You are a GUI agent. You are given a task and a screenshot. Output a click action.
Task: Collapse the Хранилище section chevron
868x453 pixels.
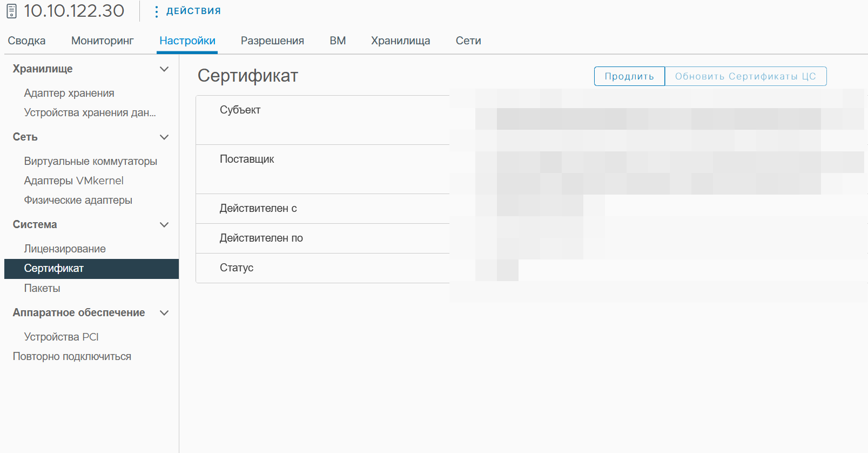(x=164, y=69)
